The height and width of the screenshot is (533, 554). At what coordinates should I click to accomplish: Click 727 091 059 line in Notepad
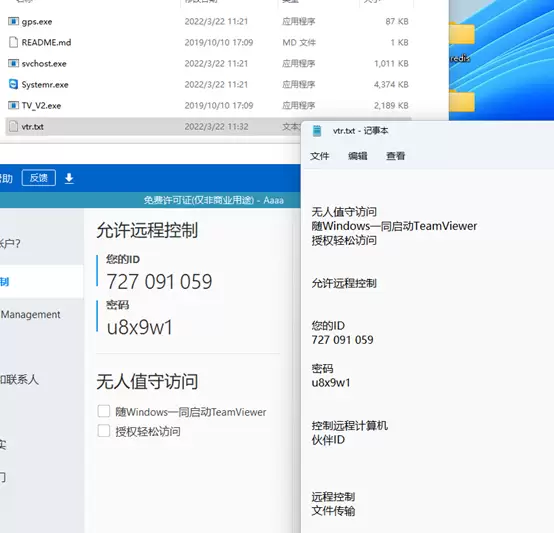342,340
